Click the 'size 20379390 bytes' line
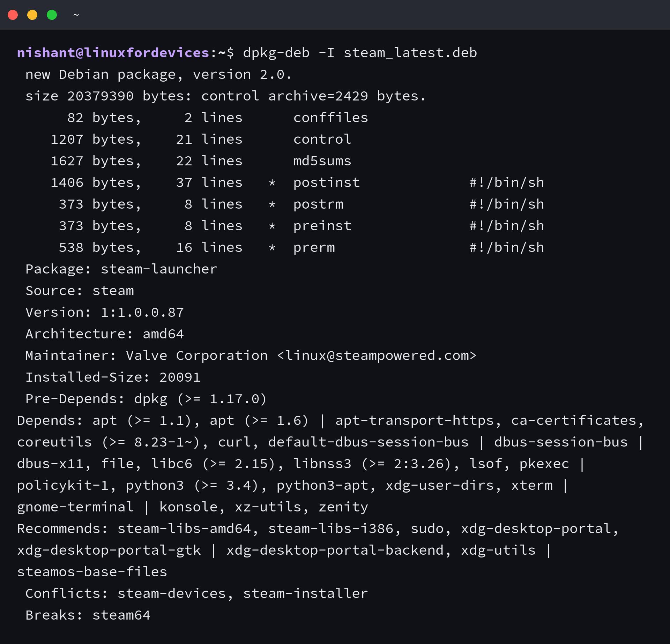The height and width of the screenshot is (644, 670). pos(226,96)
